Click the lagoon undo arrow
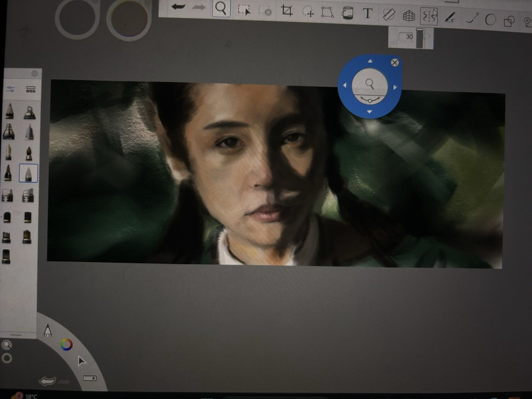Image resolution: width=532 pixels, height=399 pixels. click(x=47, y=381)
